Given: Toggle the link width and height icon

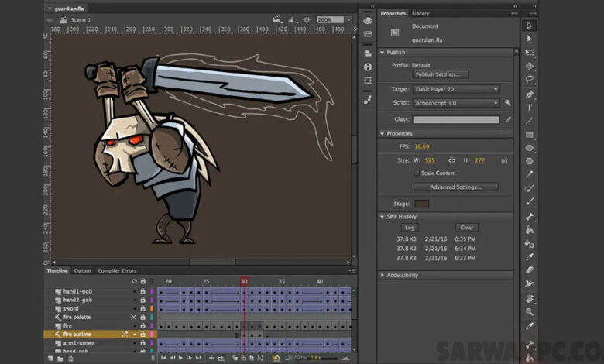Looking at the screenshot, I should [x=451, y=160].
